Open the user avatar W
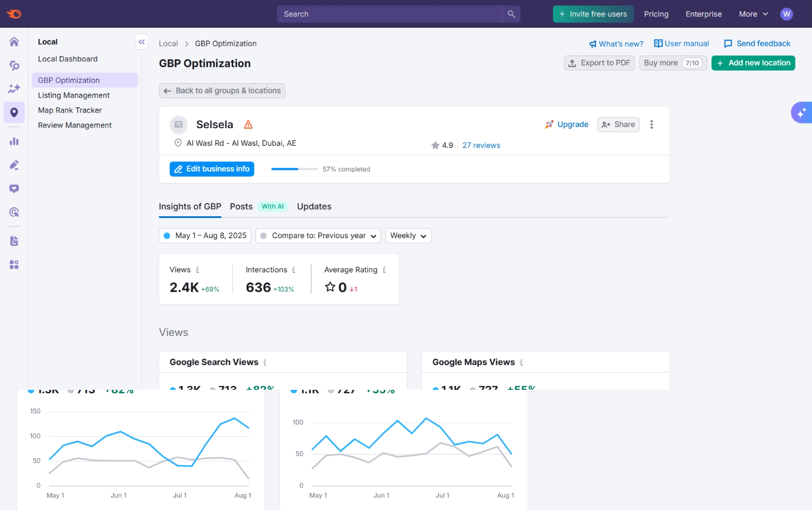 [x=786, y=14]
